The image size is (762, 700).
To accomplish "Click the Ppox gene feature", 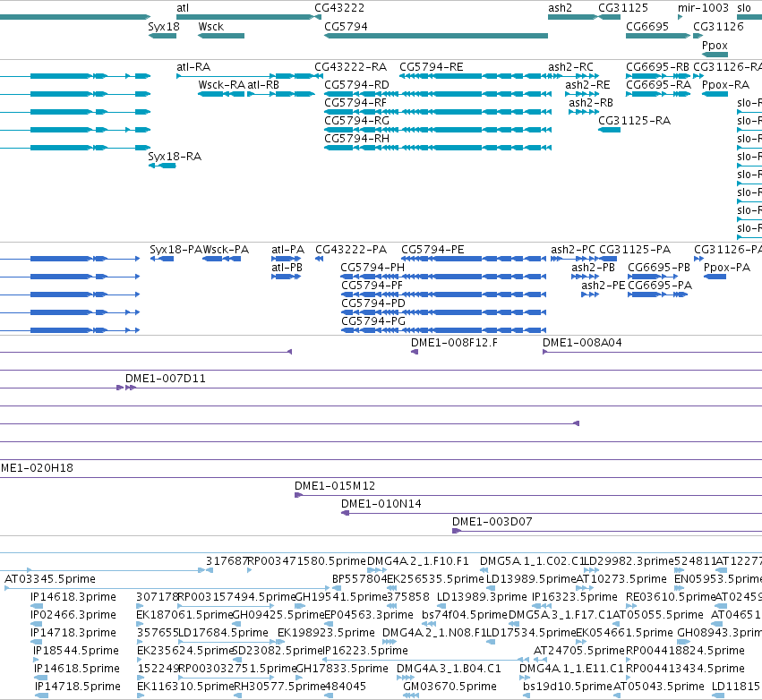I will coord(715,55).
